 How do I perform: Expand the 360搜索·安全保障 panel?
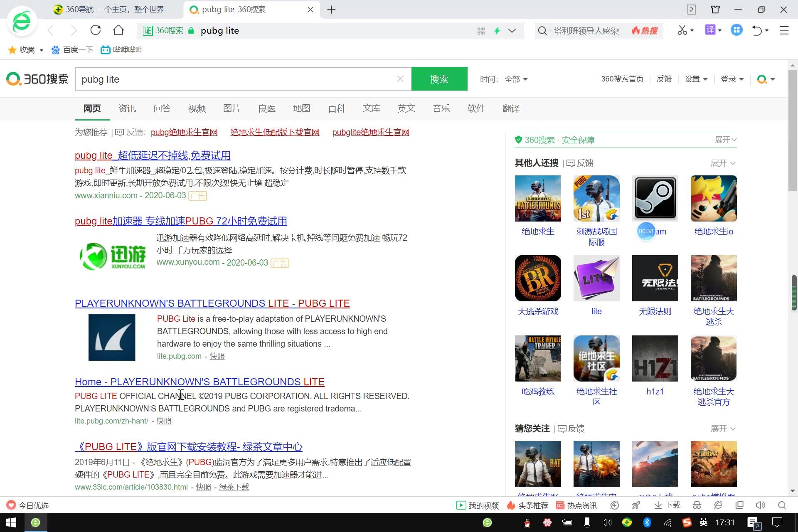pyautogui.click(x=726, y=140)
